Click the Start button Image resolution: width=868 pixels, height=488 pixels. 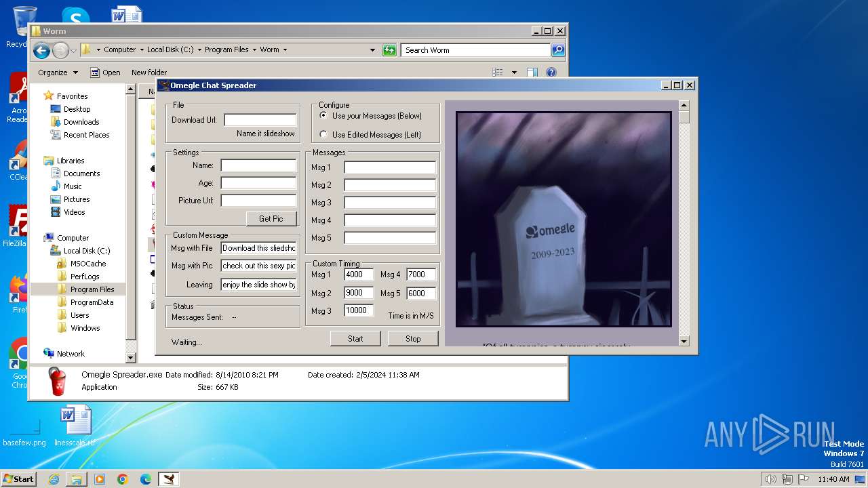pos(355,338)
